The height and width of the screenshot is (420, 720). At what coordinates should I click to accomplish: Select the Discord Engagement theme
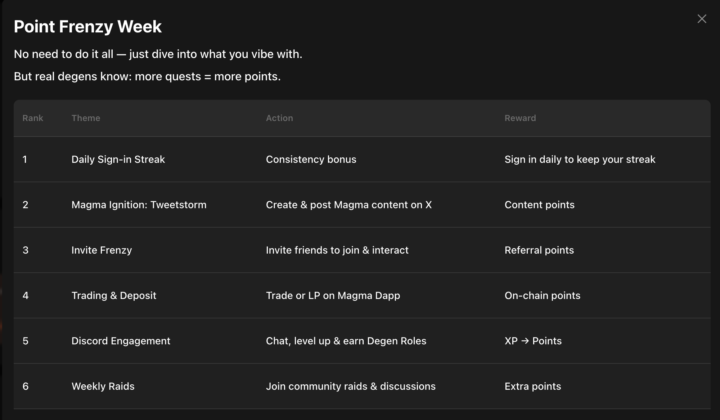121,341
